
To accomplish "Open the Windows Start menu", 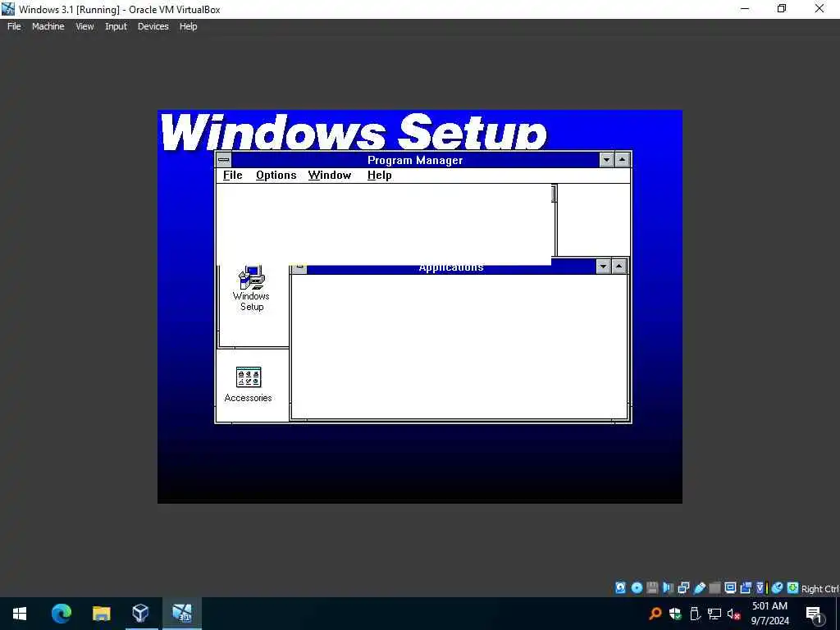I will pyautogui.click(x=20, y=614).
